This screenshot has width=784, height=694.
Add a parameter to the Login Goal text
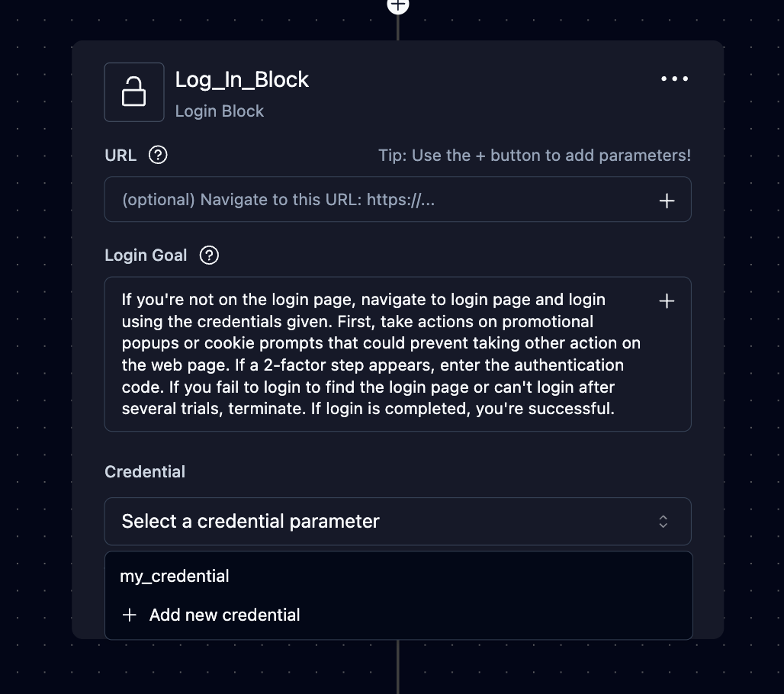coord(667,301)
